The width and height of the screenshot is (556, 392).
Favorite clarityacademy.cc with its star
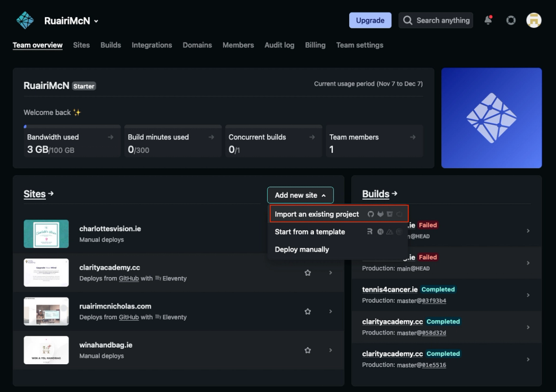tap(308, 272)
